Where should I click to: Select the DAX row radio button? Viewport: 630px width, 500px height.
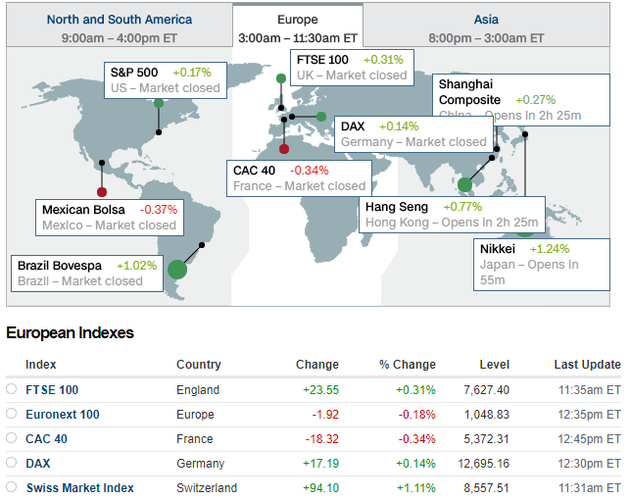11,463
